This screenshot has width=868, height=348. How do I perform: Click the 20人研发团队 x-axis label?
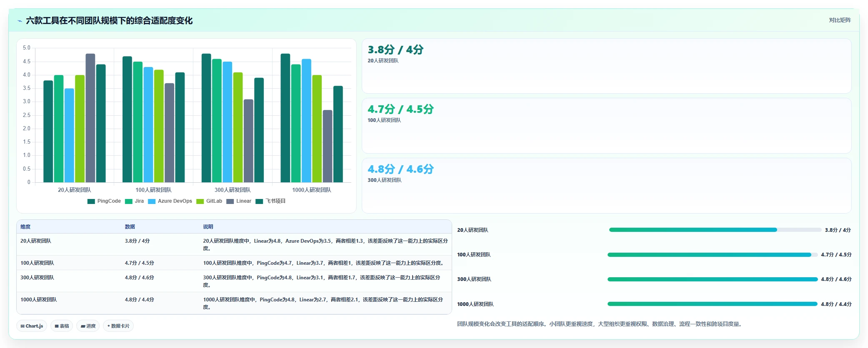[74, 190]
